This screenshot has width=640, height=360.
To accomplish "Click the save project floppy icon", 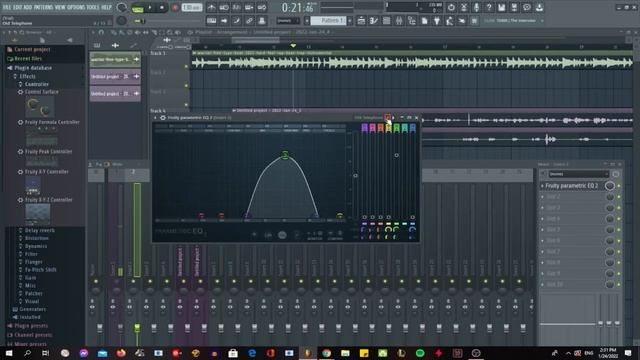I will click(502, 7).
